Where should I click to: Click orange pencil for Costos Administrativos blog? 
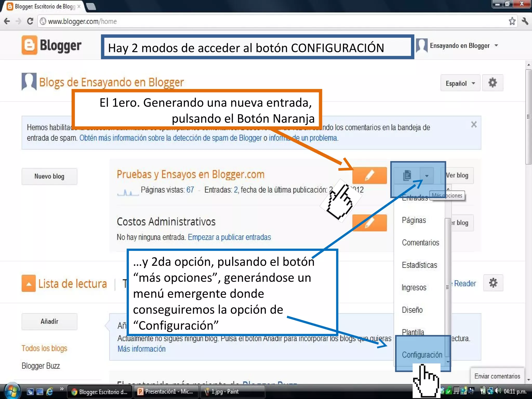[x=370, y=223]
